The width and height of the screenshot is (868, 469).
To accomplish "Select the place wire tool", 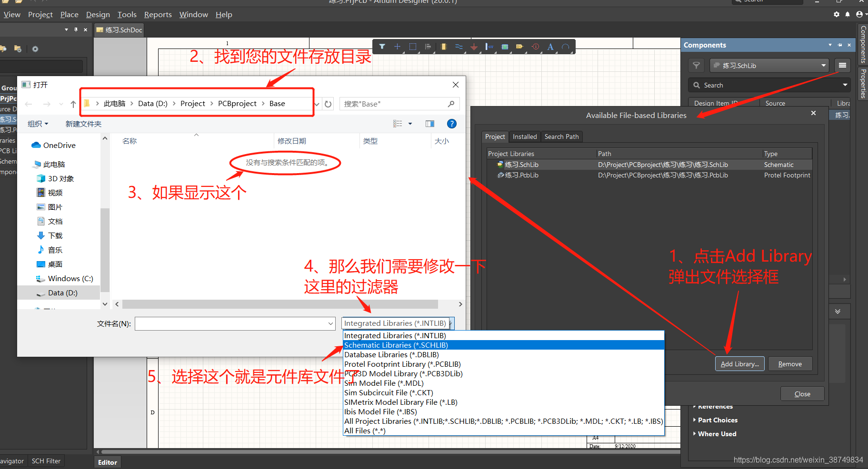I will pyautogui.click(x=459, y=47).
